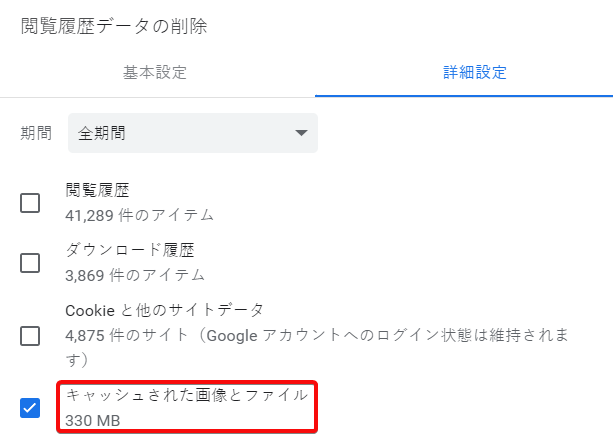Click the 閲覧履歴 option label text

98,190
